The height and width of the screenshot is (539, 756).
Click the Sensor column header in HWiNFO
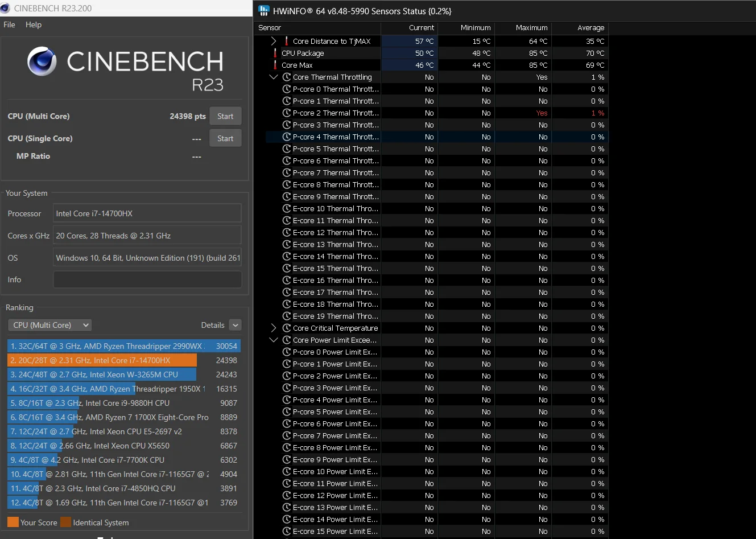[270, 27]
